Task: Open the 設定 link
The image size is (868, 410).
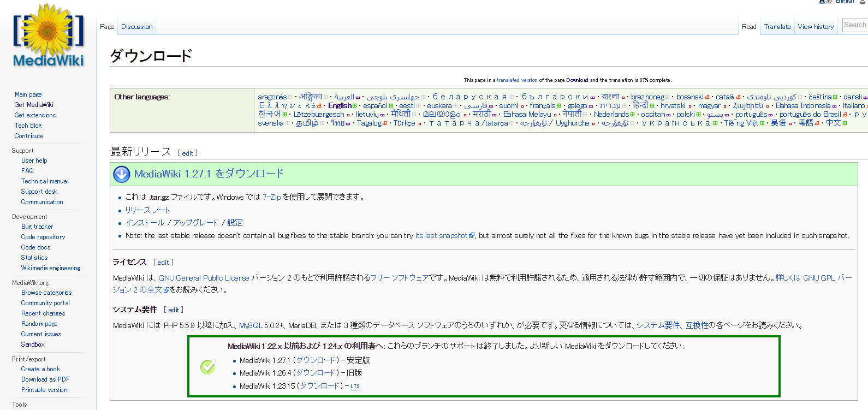Action: tap(235, 223)
